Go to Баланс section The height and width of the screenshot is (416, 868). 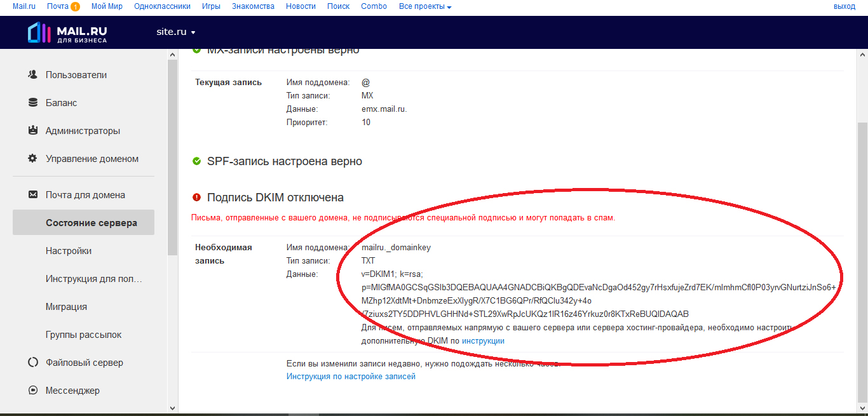(61, 103)
